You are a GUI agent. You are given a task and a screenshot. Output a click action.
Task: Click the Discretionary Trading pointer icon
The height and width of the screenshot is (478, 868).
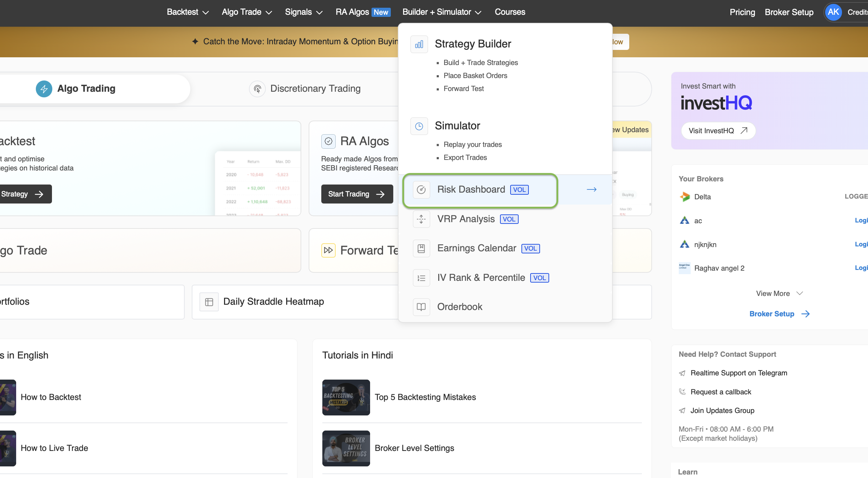point(257,89)
